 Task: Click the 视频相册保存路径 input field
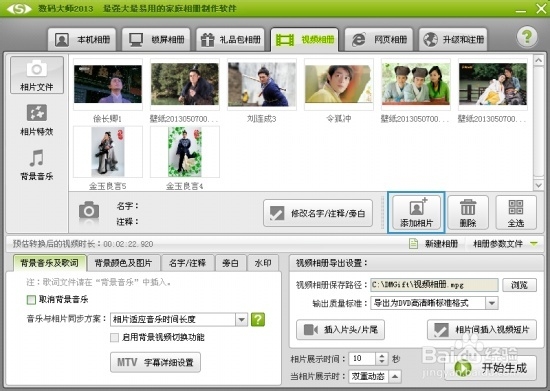(434, 285)
